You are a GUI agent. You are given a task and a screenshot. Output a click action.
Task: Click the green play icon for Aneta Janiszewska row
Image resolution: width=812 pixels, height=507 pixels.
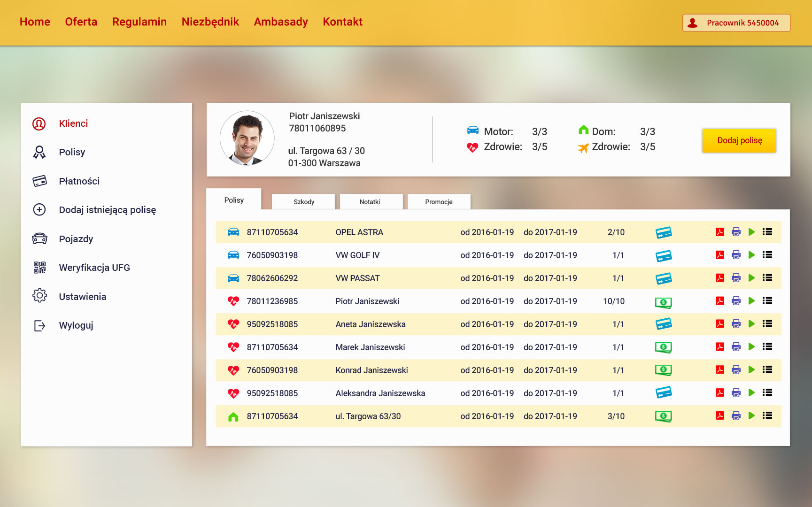(x=751, y=323)
